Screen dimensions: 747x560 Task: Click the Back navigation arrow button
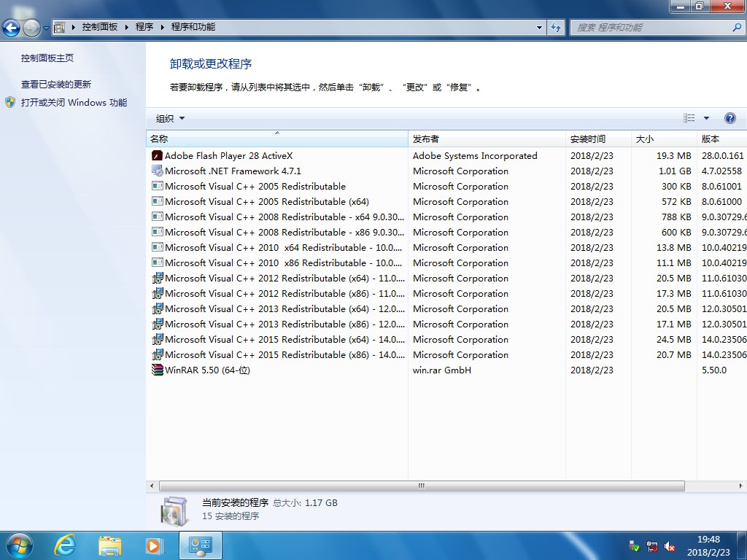[12, 28]
